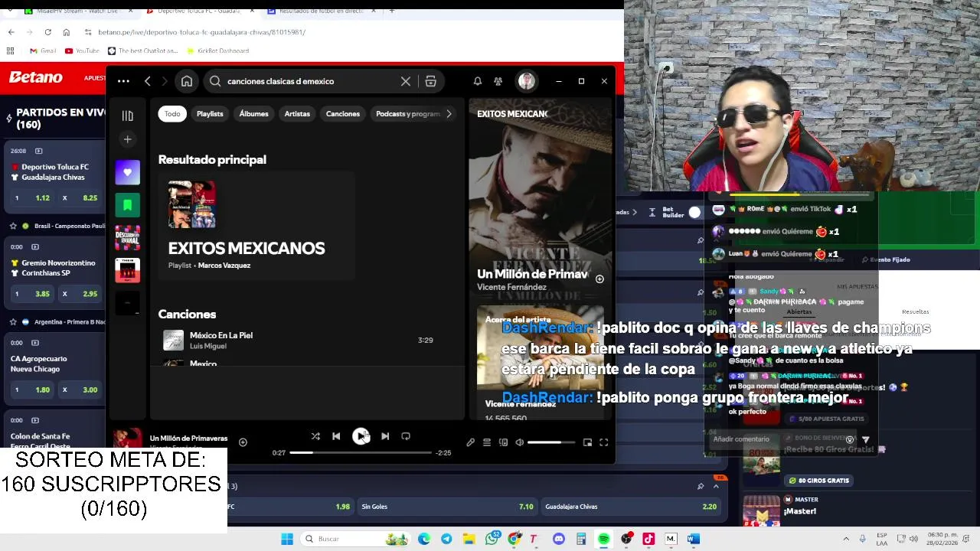Open Friend Activity icon

[498, 81]
